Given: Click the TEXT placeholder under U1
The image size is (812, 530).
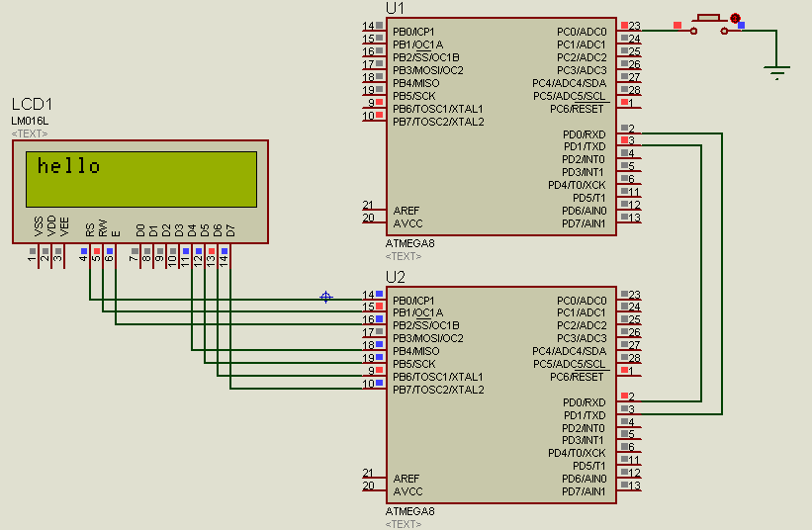Looking at the screenshot, I should [404, 256].
